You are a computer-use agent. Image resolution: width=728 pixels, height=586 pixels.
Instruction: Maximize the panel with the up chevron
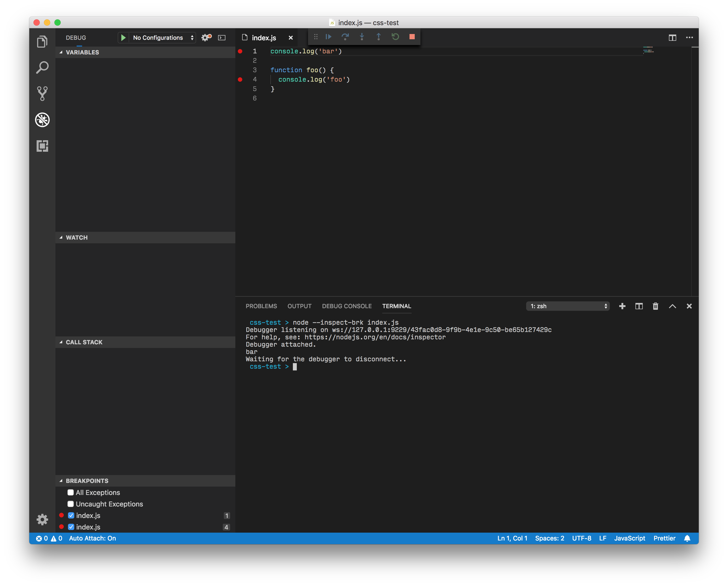coord(672,306)
